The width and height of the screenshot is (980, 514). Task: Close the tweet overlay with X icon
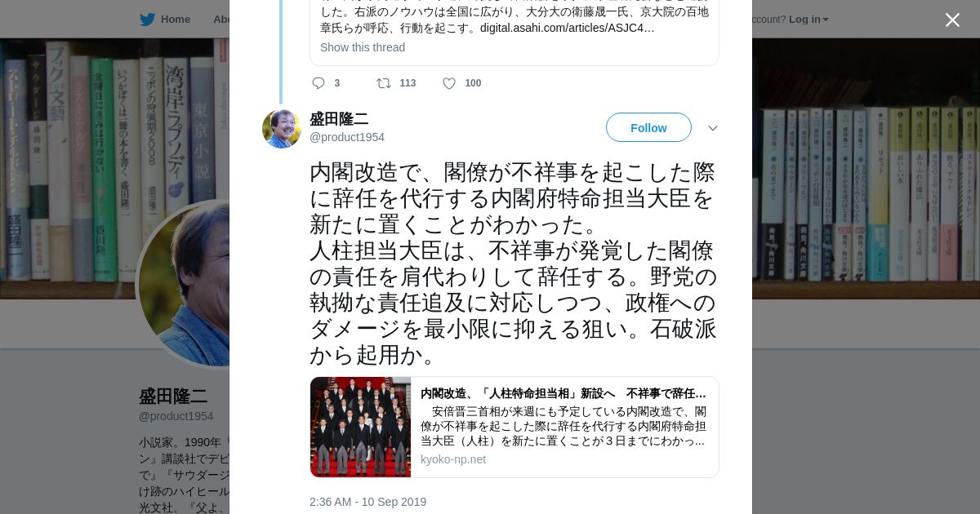point(952,20)
